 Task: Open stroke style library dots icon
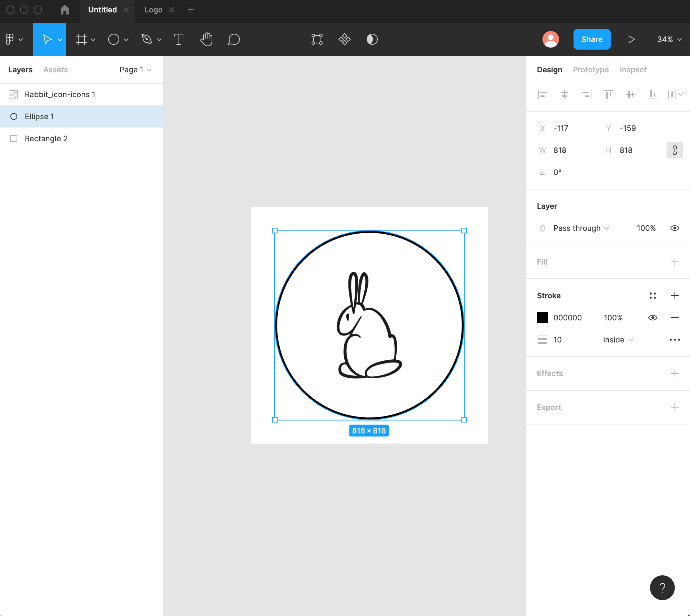(652, 296)
